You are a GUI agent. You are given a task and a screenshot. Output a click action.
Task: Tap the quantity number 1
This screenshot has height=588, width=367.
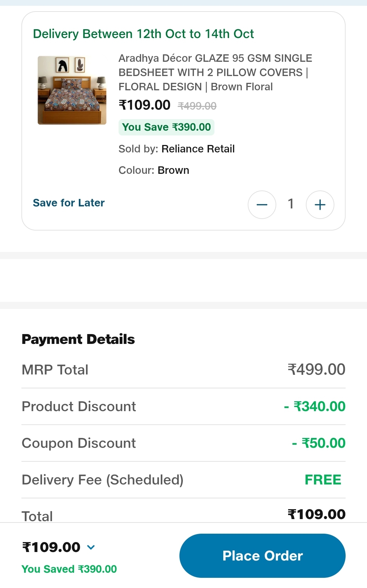pyautogui.click(x=291, y=204)
